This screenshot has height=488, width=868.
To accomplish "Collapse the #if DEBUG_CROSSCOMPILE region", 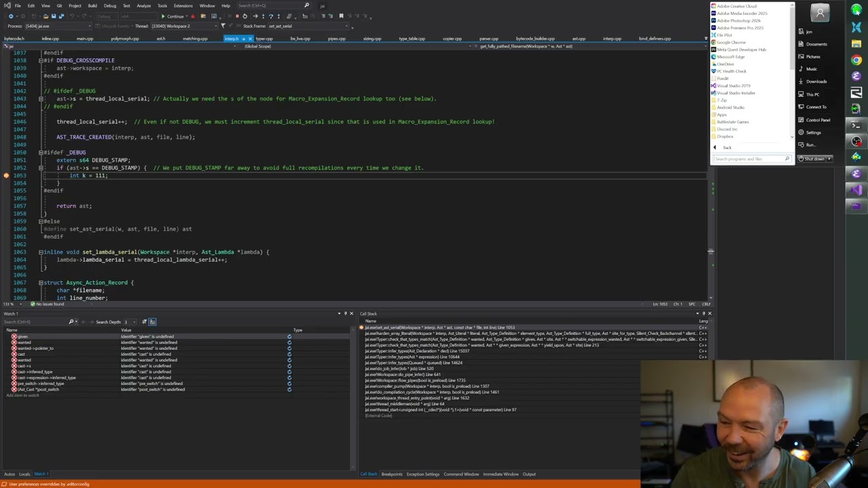I will click(x=41, y=60).
